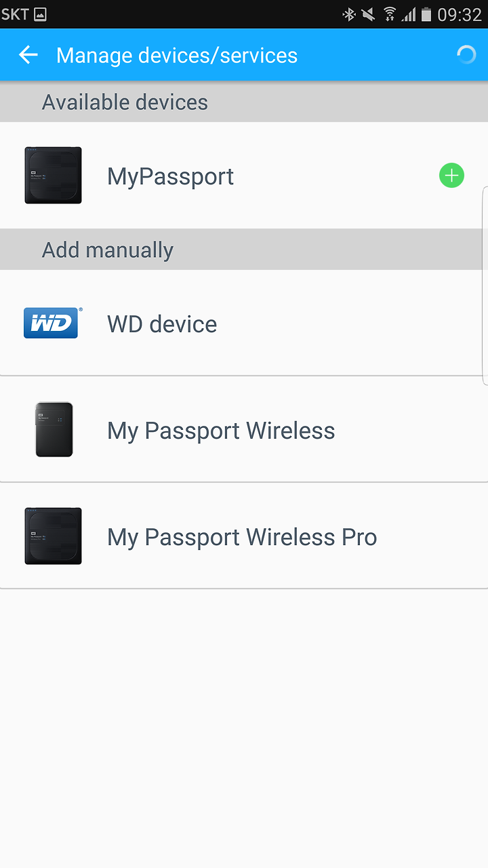Viewport: 488px width, 868px height.
Task: Tap the picture notification icon near SKT
Action: pyautogui.click(x=40, y=14)
